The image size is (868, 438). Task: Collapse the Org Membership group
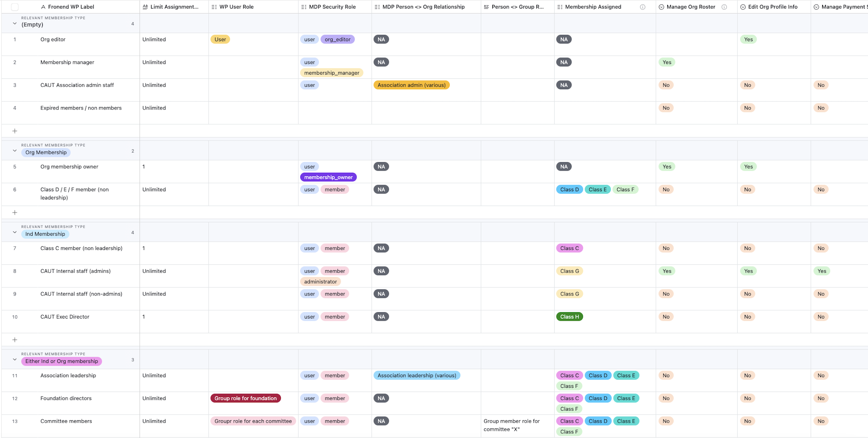pos(15,151)
